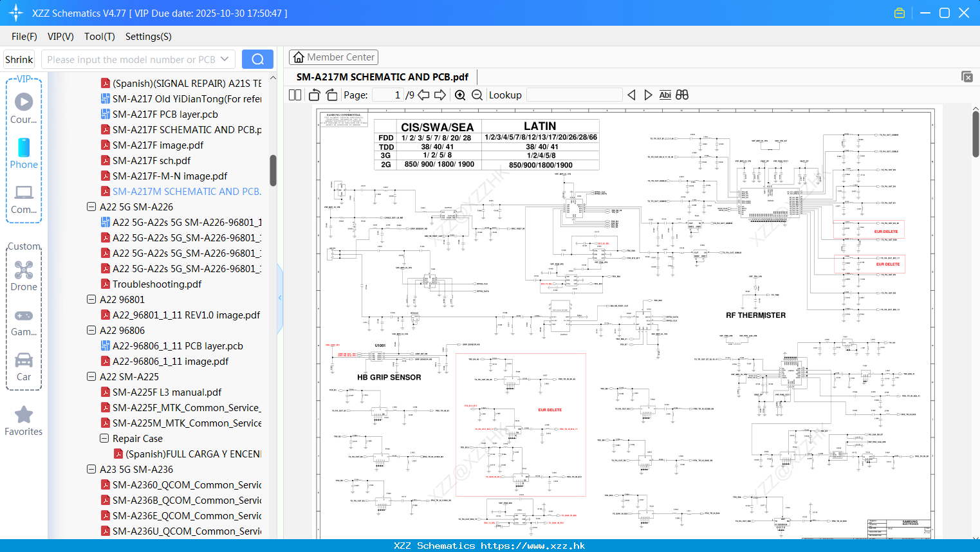Collapse the A23 5G SM-A236 folder
This screenshot has height=552, width=980.
[91, 470]
